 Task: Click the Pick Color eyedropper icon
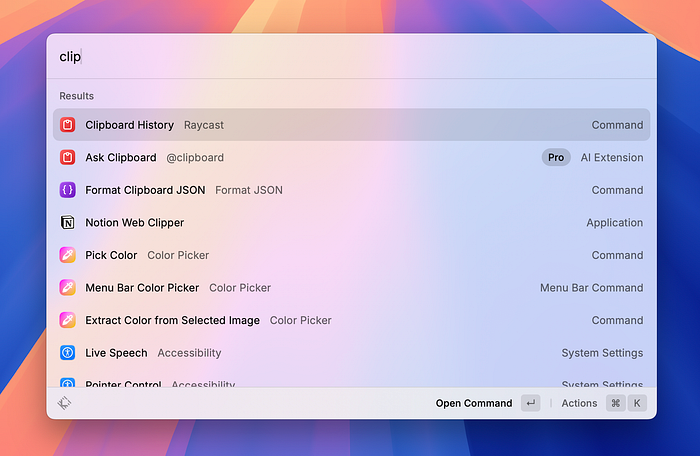tap(67, 255)
